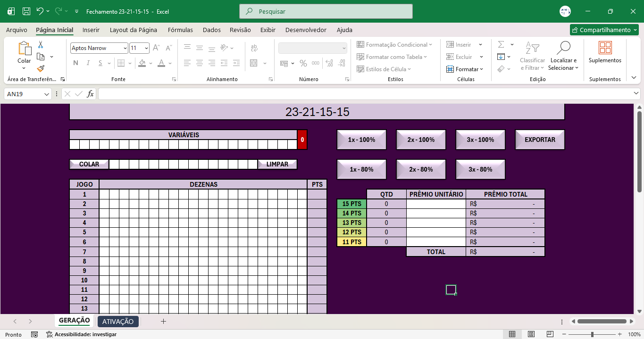Click the macro recording icon in status bar
Viewport: 644px width, 339px height.
click(34, 334)
